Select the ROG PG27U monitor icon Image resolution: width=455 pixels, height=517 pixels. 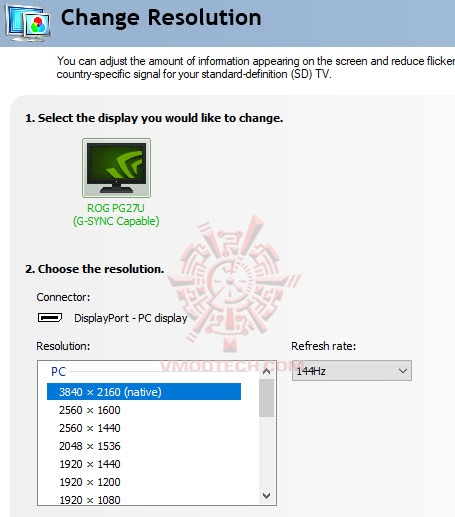click(x=116, y=168)
